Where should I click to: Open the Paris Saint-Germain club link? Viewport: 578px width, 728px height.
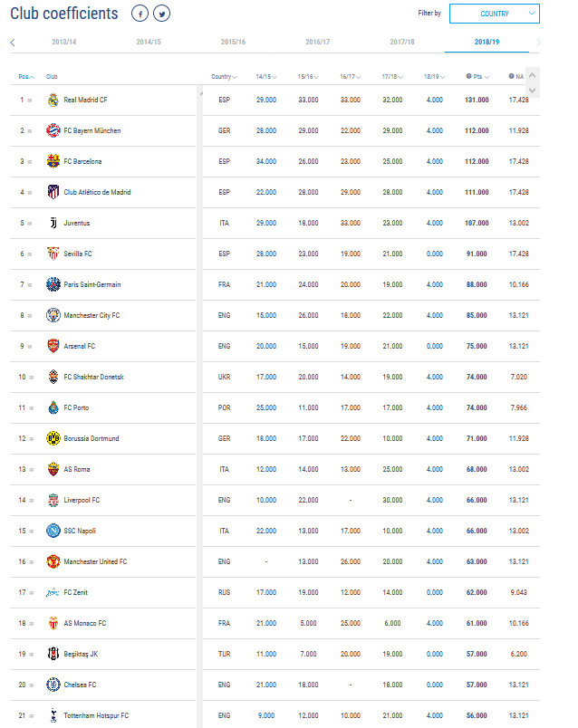(x=92, y=284)
